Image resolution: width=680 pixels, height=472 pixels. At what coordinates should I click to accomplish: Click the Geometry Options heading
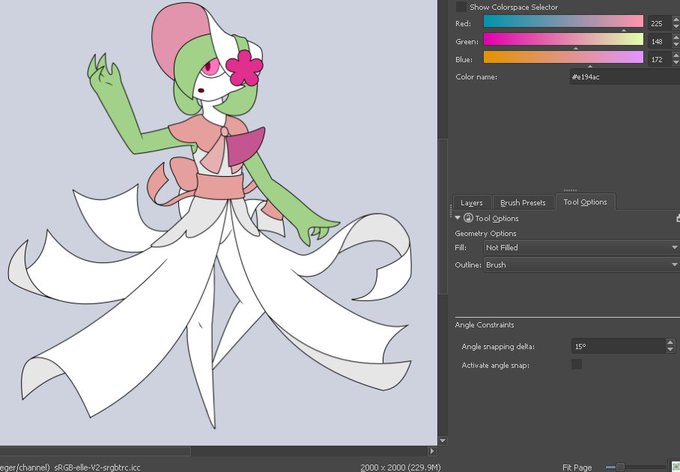tap(485, 233)
